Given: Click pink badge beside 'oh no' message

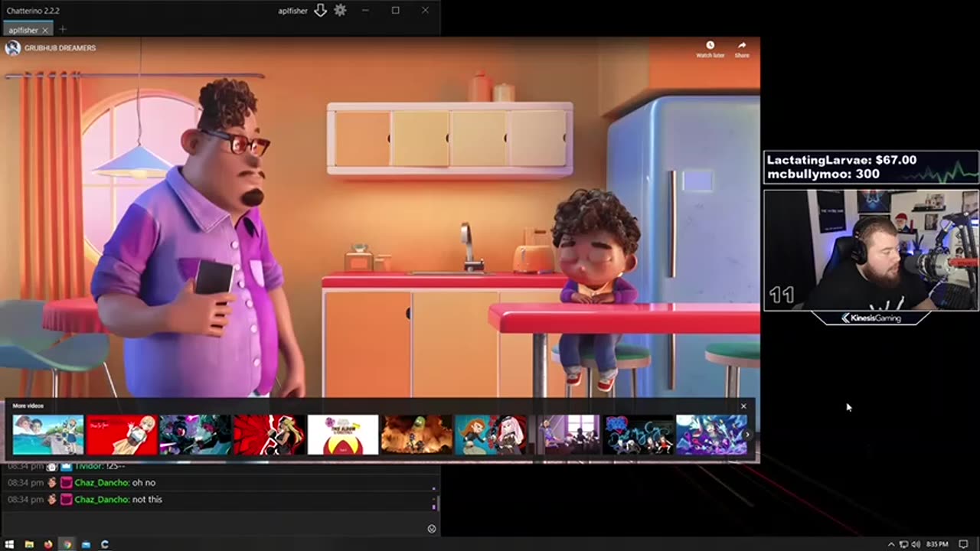Looking at the screenshot, I should tap(66, 483).
